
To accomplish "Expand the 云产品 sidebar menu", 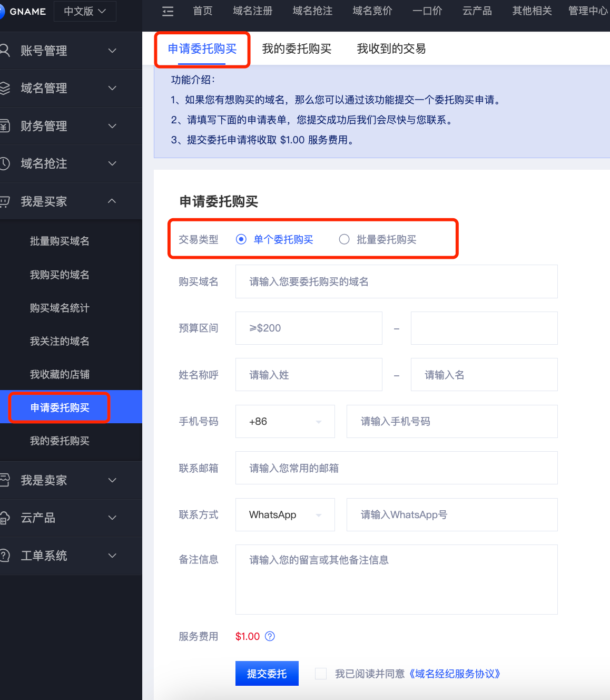I will tap(71, 518).
